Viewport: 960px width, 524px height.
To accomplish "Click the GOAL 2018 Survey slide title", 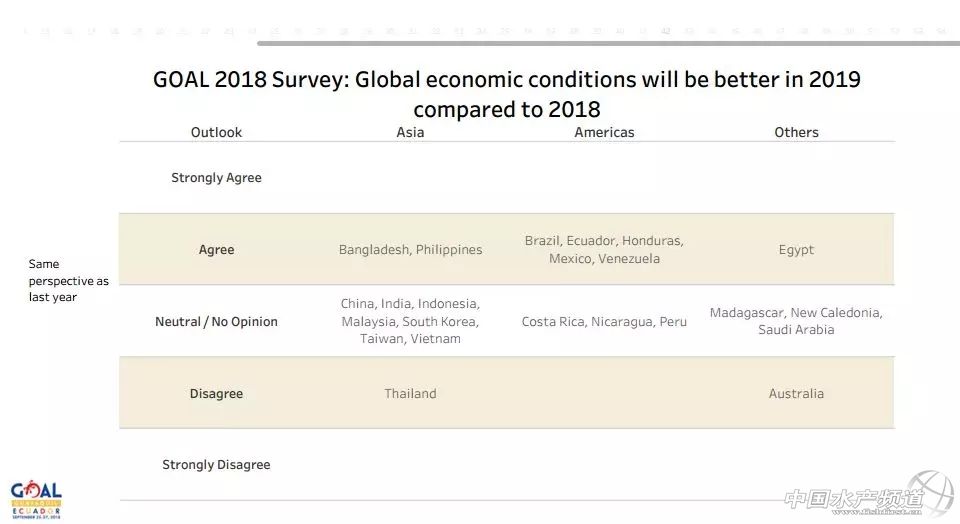I will pos(506,93).
